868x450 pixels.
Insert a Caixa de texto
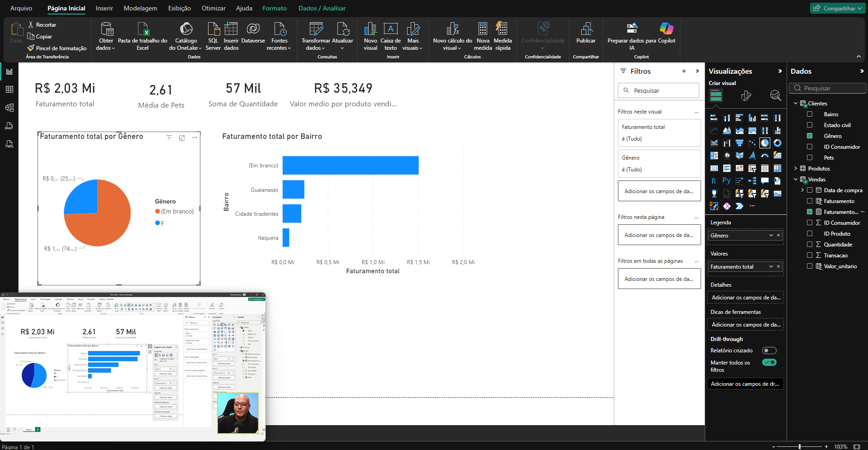click(390, 30)
